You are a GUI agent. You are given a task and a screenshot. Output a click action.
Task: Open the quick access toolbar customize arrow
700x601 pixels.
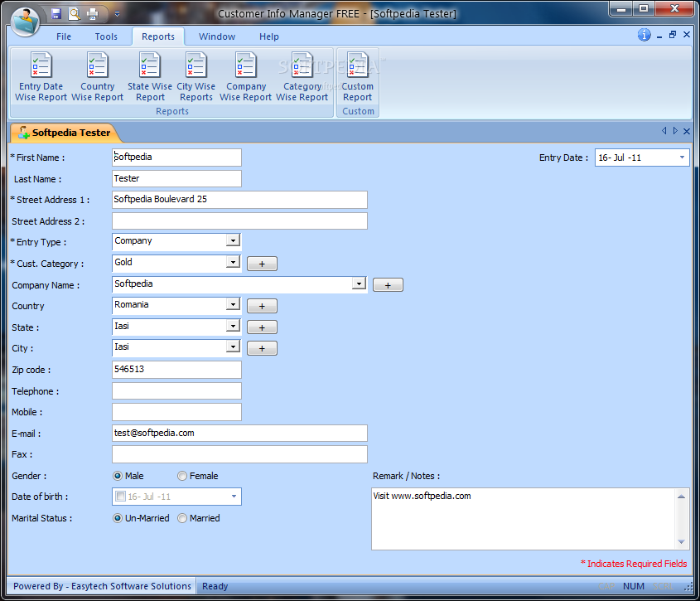117,14
